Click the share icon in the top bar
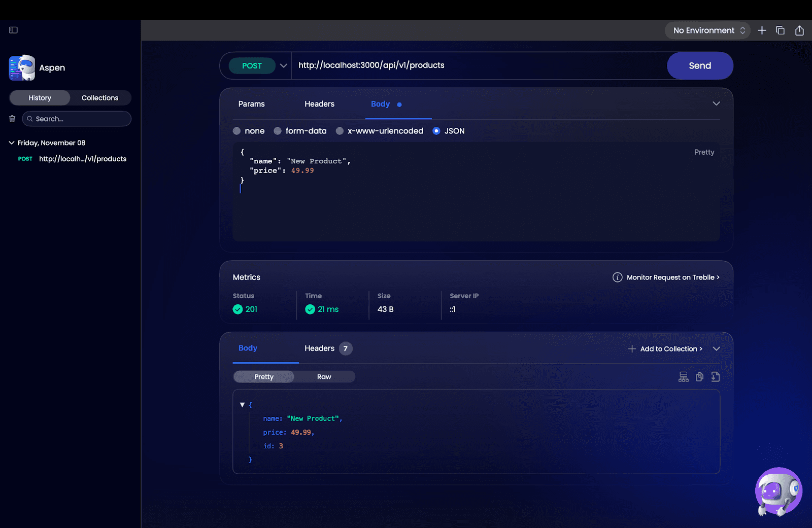This screenshot has width=812, height=528. pos(799,30)
